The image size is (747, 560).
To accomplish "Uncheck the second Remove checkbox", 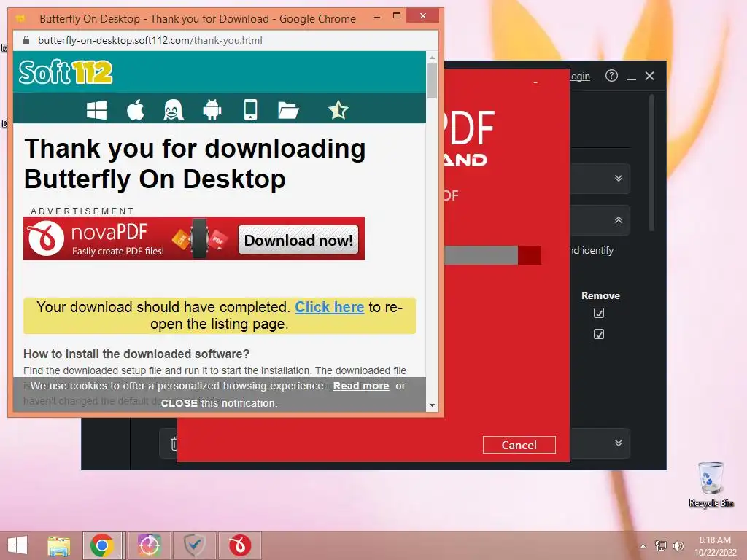I will tap(599, 334).
